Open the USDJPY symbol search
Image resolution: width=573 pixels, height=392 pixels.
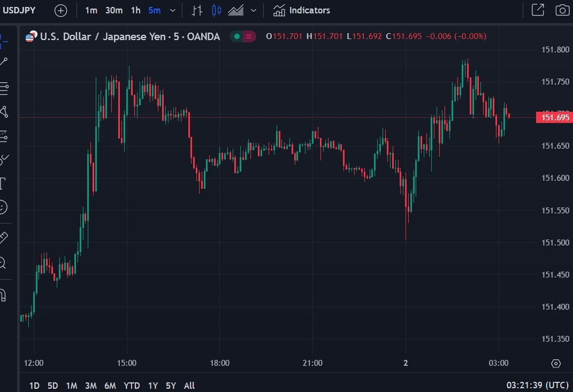point(19,10)
